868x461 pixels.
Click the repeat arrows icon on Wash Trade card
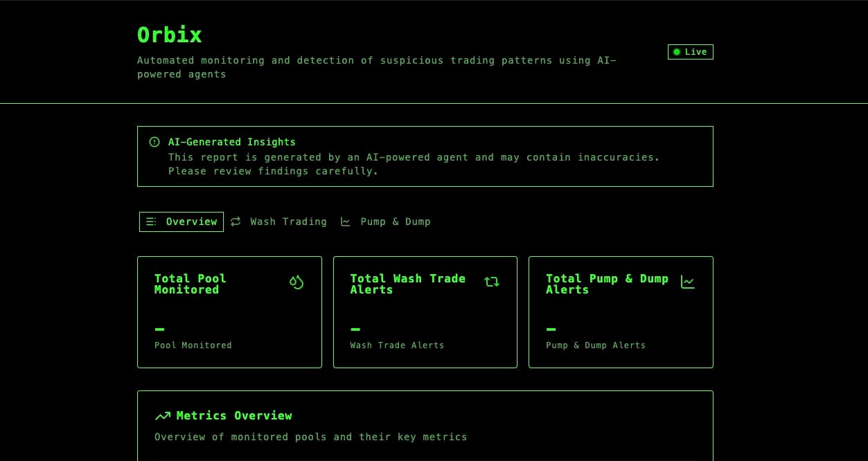[492, 282]
